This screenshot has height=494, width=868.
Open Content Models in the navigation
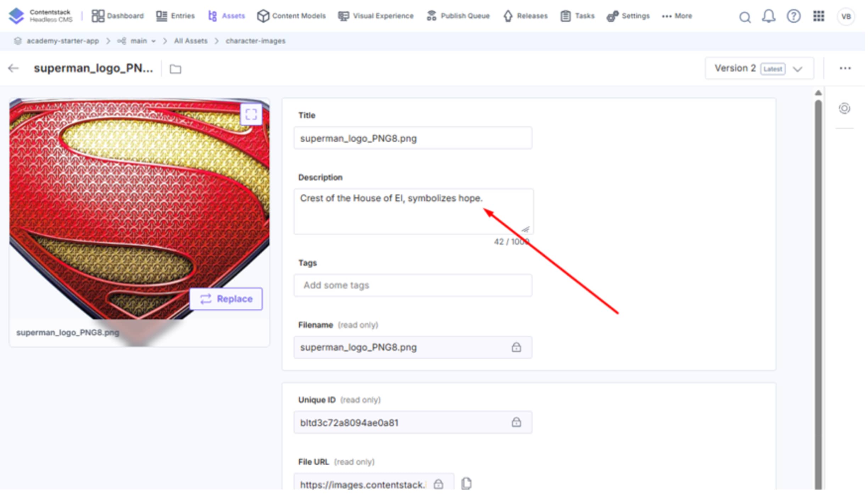(291, 16)
